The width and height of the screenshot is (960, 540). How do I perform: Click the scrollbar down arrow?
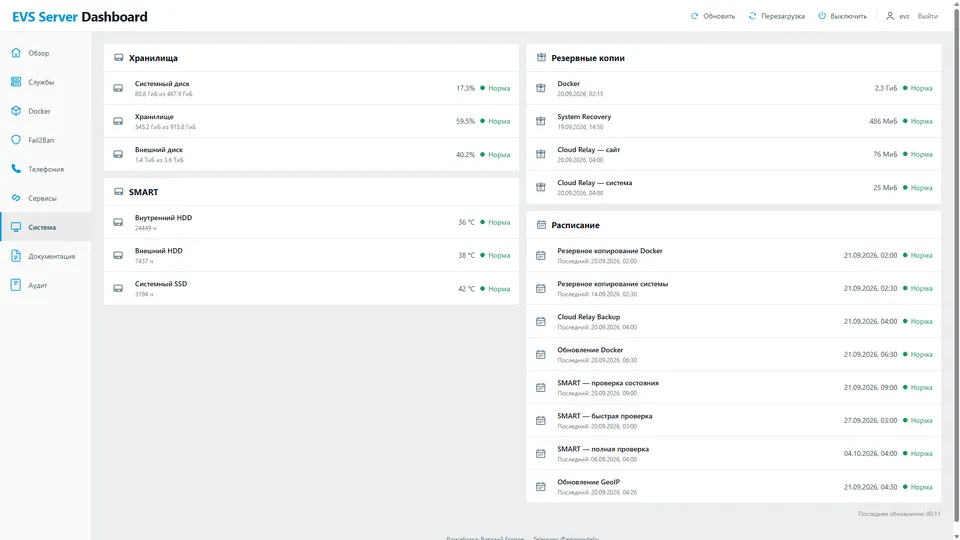tap(956, 536)
